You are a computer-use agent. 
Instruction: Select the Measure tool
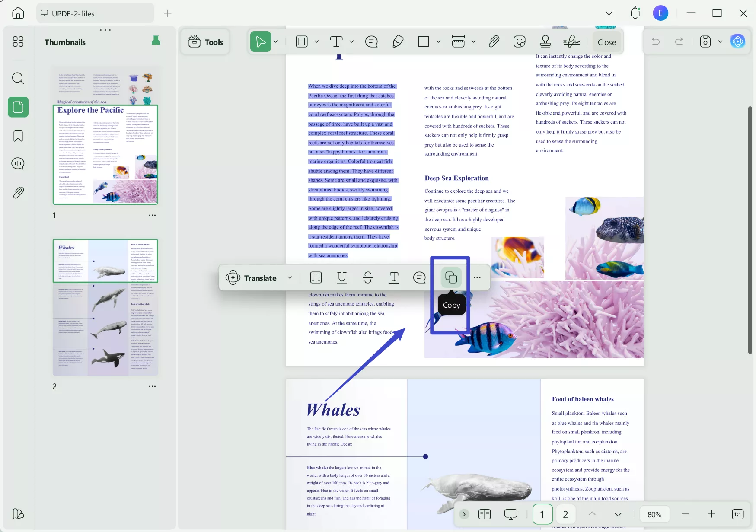point(459,41)
